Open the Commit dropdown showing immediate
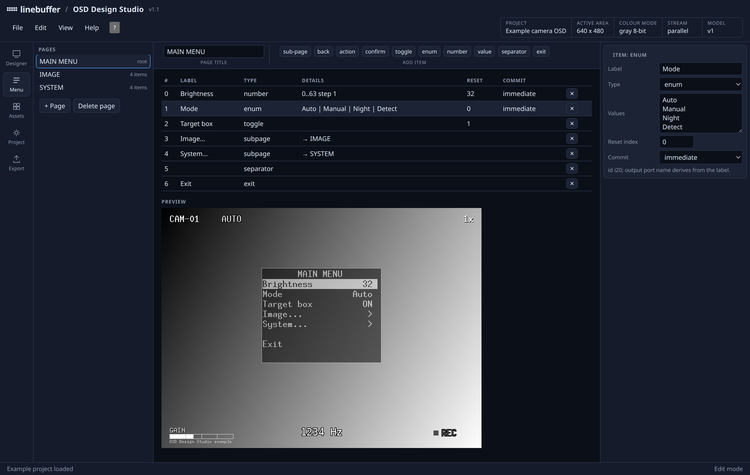This screenshot has height=475, width=750. (x=700, y=157)
